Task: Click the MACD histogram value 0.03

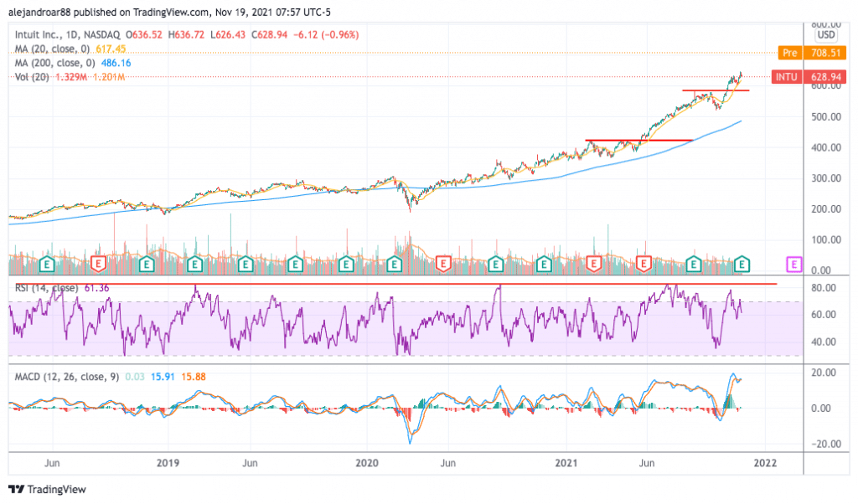Action: pyautogui.click(x=135, y=377)
